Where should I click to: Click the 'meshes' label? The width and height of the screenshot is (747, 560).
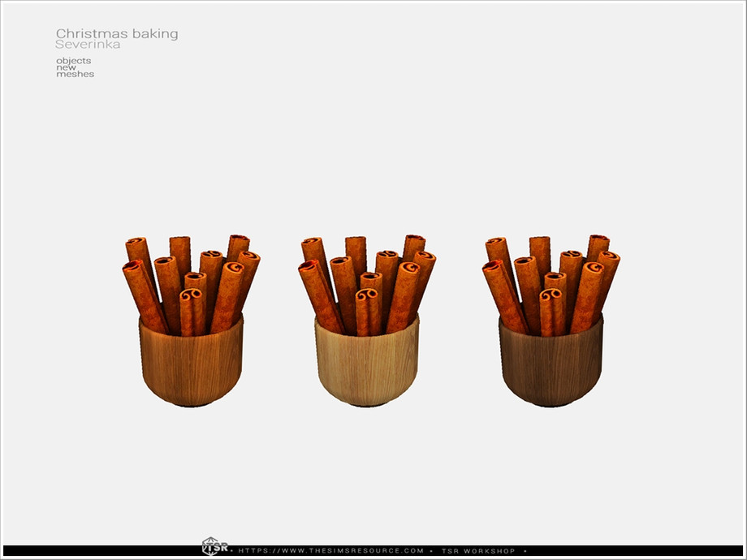pos(75,74)
